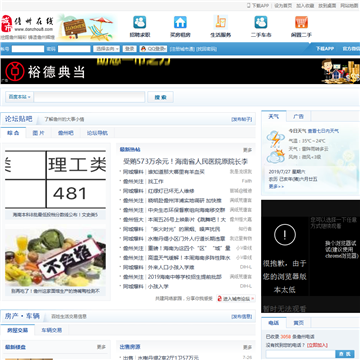
Task: Click 加入收藏 in the top bar
Action: click(305, 6)
